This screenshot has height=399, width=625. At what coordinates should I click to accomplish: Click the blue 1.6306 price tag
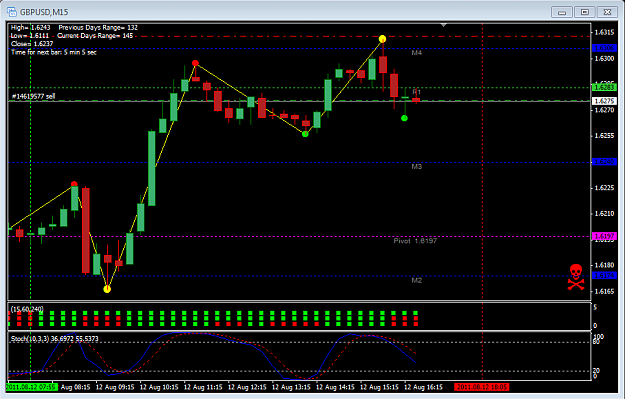[604, 48]
